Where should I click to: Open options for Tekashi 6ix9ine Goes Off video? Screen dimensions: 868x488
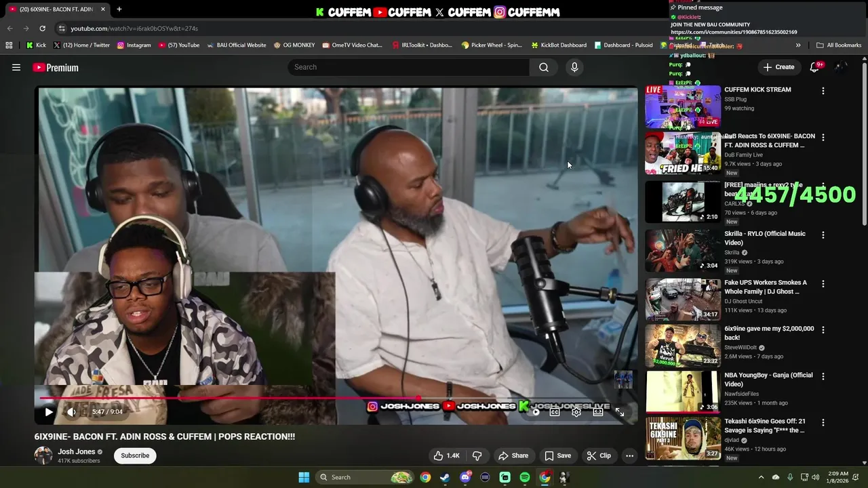coord(823,422)
